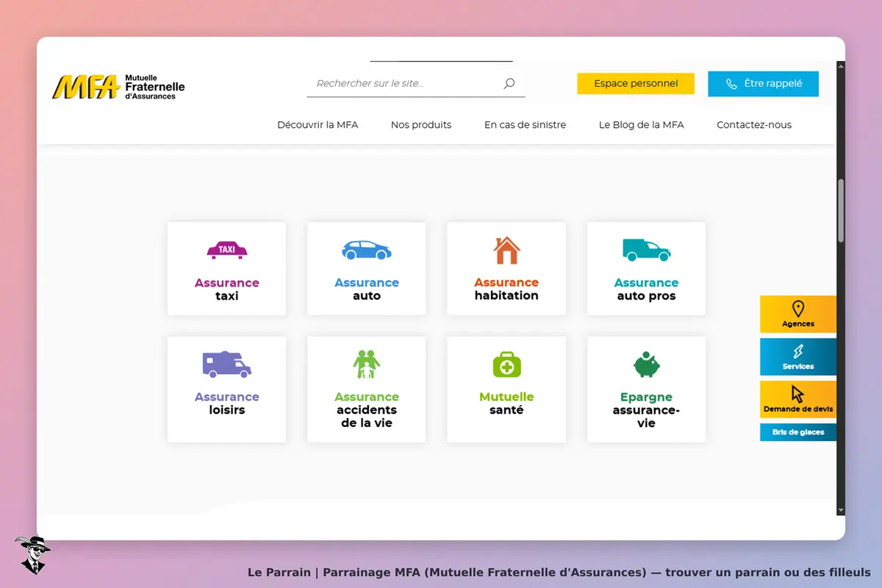Open the Nos produits menu

pos(421,125)
